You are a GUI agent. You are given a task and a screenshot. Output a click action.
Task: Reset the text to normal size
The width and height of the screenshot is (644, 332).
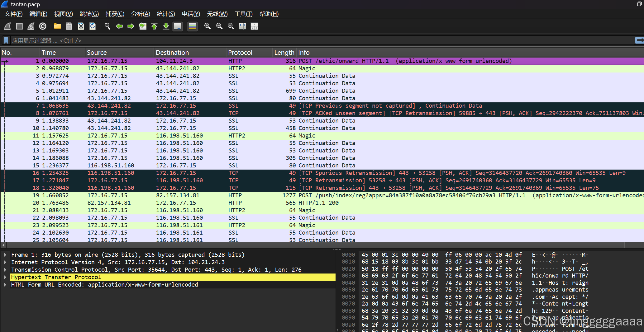point(231,26)
